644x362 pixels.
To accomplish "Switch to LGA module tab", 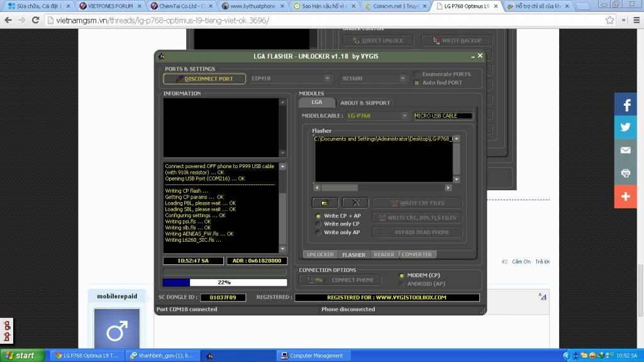I will point(317,103).
